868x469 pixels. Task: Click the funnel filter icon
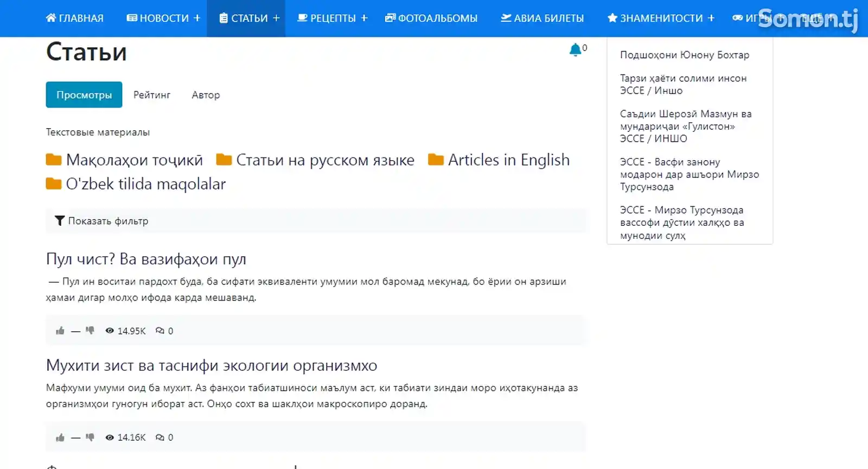pos(60,221)
